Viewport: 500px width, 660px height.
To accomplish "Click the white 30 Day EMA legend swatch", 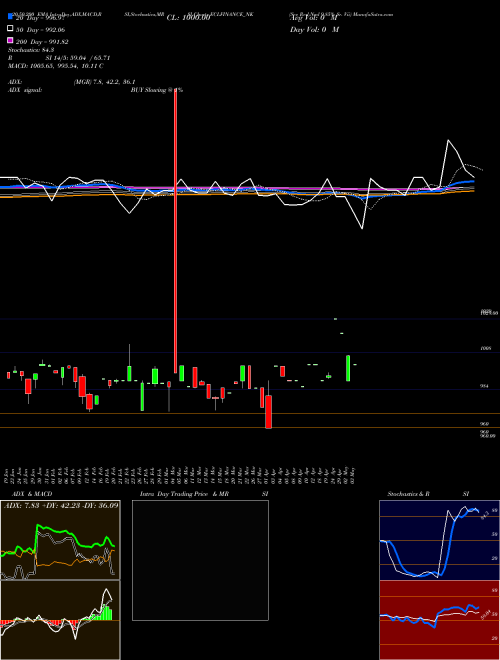I will [10, 29].
